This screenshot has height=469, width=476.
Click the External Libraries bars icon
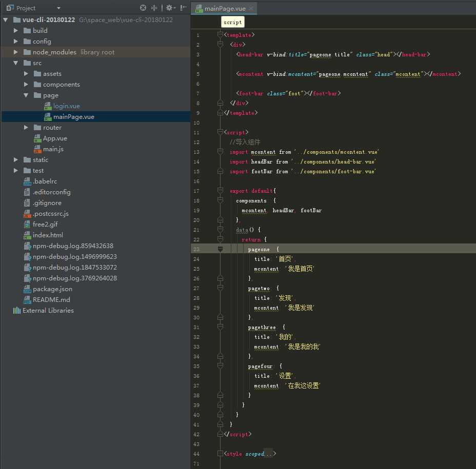17,310
